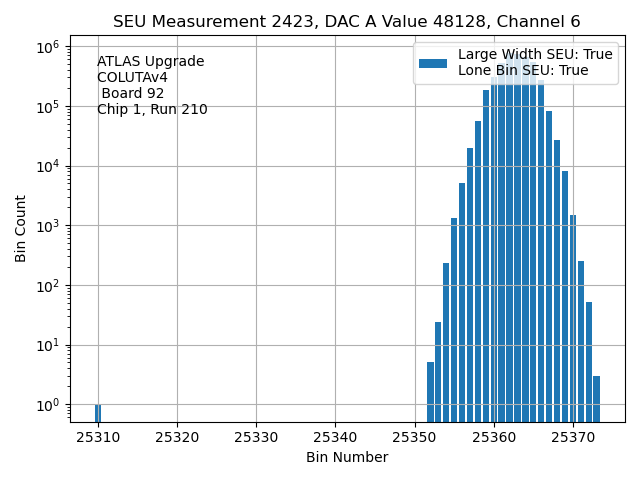640x480 pixels.
Task: Click the rightmost short bar near 25373
Action: (596, 398)
